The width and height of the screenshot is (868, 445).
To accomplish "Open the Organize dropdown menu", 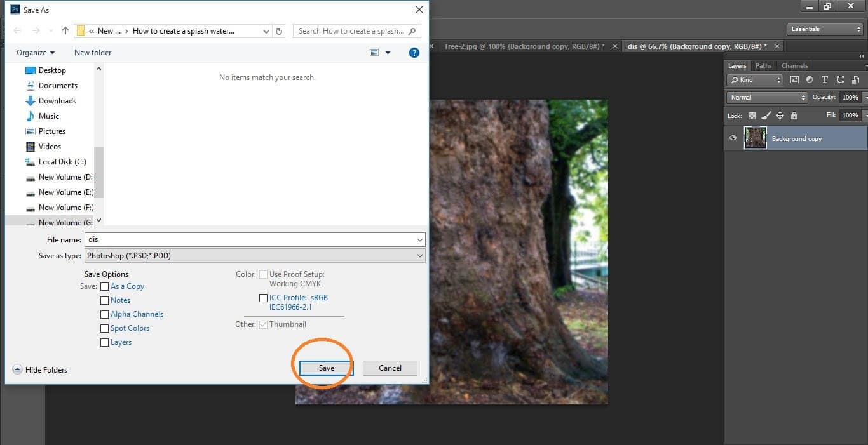I will [x=35, y=52].
